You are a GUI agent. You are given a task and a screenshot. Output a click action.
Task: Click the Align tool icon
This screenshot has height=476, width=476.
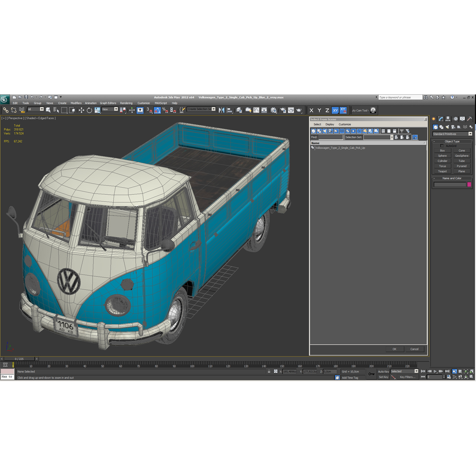click(x=230, y=110)
